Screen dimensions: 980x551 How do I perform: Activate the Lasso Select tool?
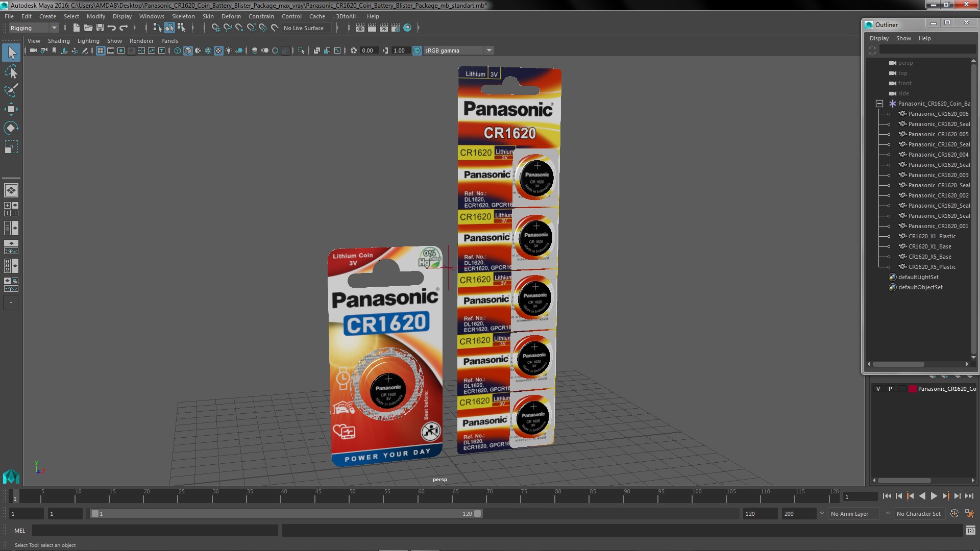[x=11, y=71]
